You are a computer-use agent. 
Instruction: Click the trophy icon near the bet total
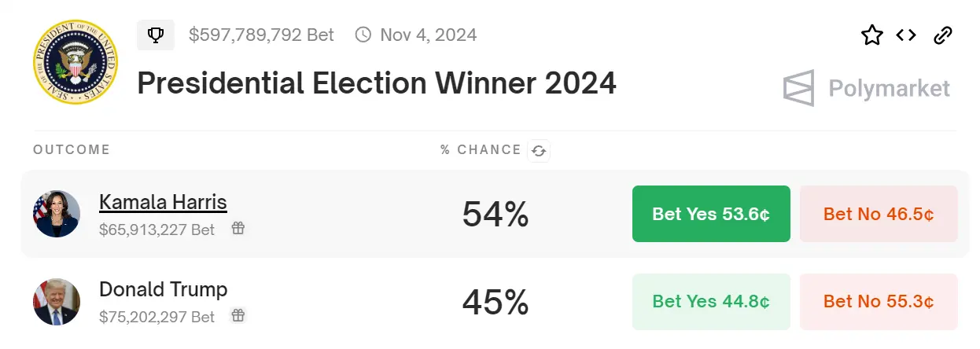pos(156,35)
